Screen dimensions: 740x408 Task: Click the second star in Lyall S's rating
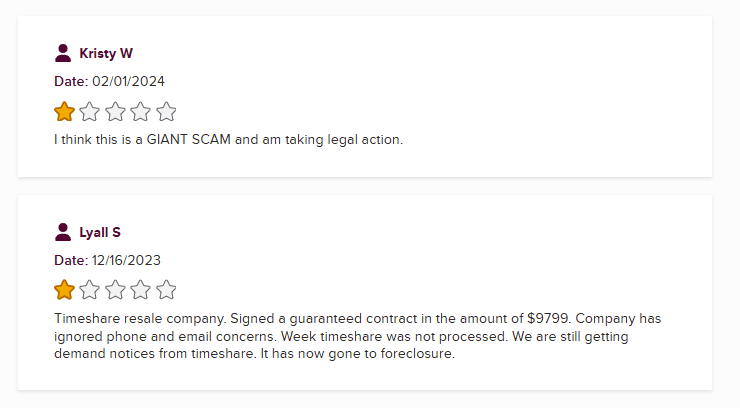(90, 291)
